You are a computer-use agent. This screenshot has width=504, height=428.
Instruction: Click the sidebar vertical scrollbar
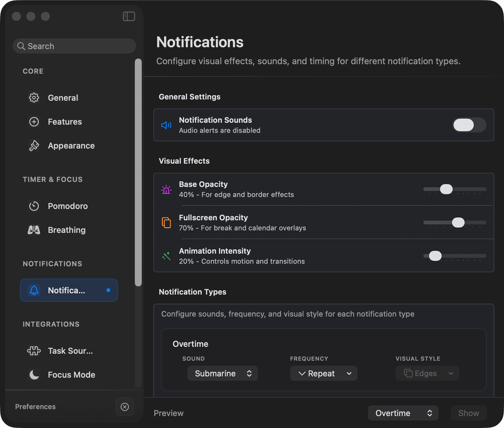click(138, 172)
